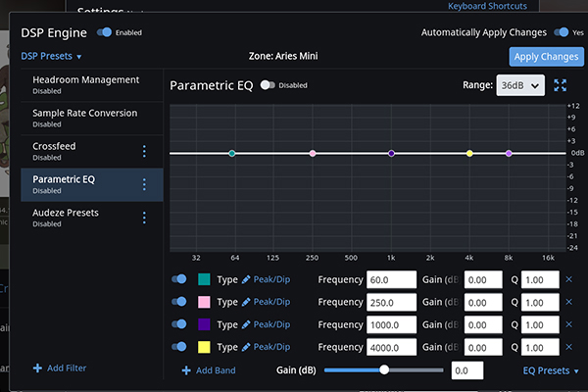Open the three-dot menu for Parametric EQ
This screenshot has height=392, width=588.
[144, 184]
